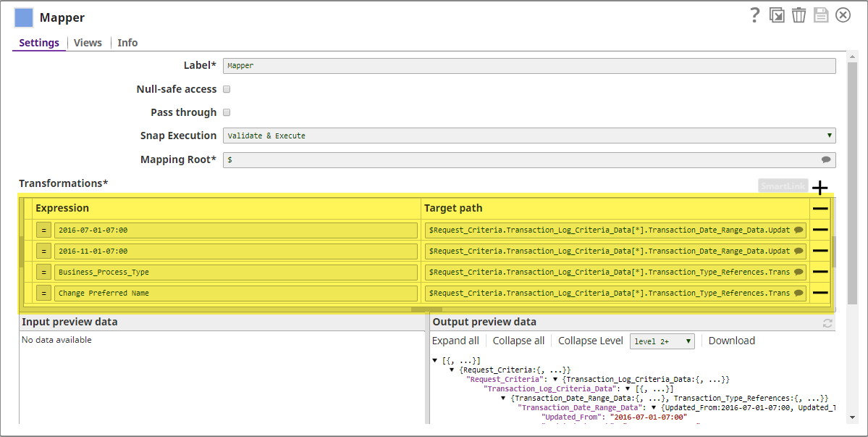Add a transformation row with plus icon
This screenshot has height=437, width=868.
coord(819,188)
